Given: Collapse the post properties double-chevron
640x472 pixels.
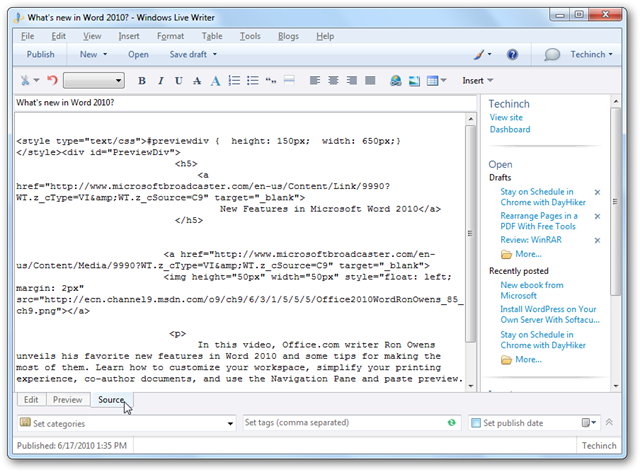Looking at the screenshot, I should pyautogui.click(x=609, y=422).
